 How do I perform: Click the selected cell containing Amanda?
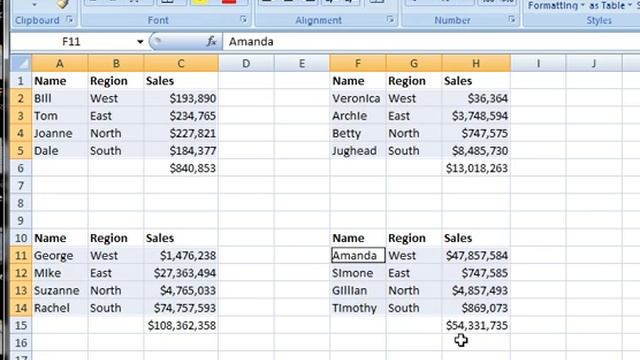358,256
